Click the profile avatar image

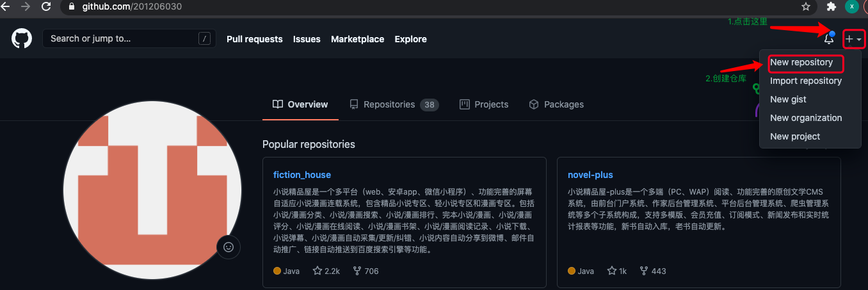(x=152, y=191)
